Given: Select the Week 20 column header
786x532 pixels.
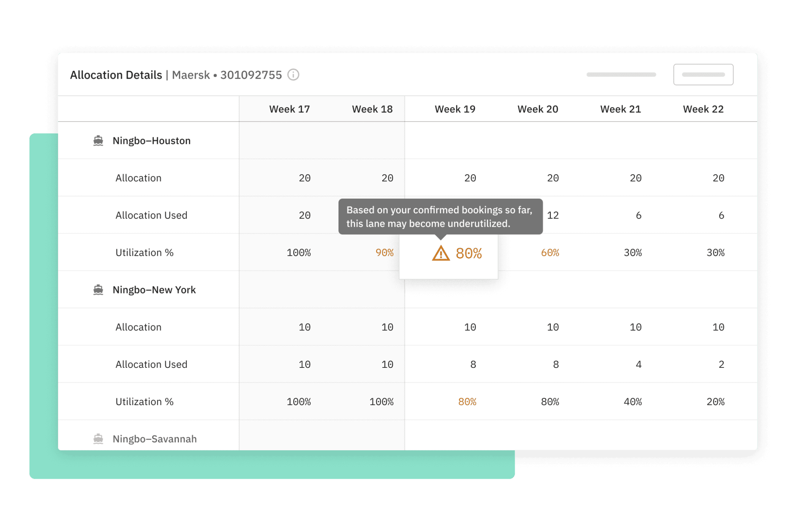Looking at the screenshot, I should pyautogui.click(x=538, y=109).
